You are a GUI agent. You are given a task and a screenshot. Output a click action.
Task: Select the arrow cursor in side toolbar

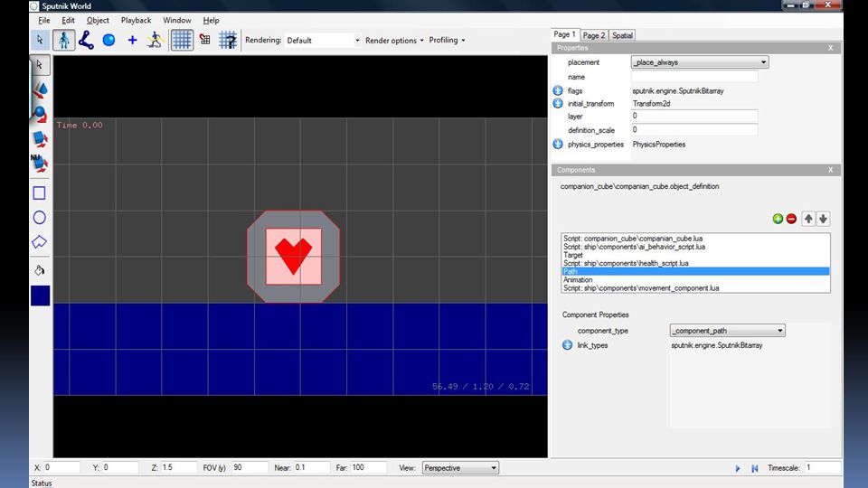pos(40,65)
